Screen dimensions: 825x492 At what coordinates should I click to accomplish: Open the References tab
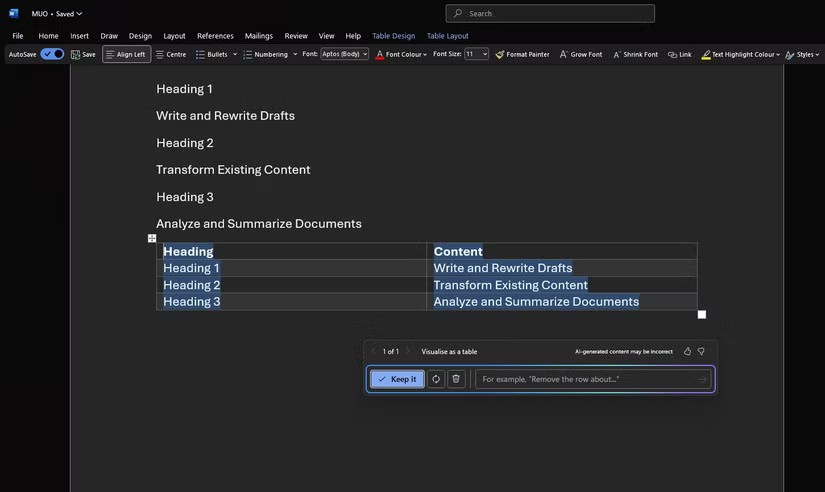[215, 36]
